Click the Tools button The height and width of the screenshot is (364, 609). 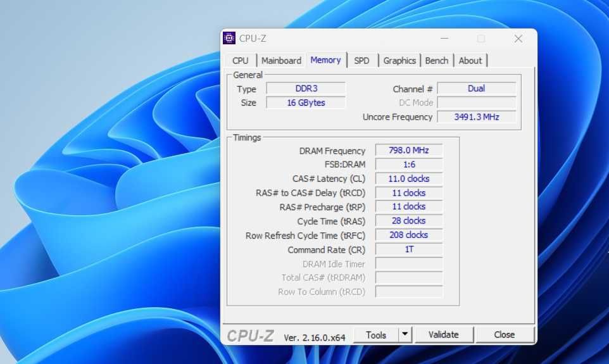pyautogui.click(x=376, y=335)
